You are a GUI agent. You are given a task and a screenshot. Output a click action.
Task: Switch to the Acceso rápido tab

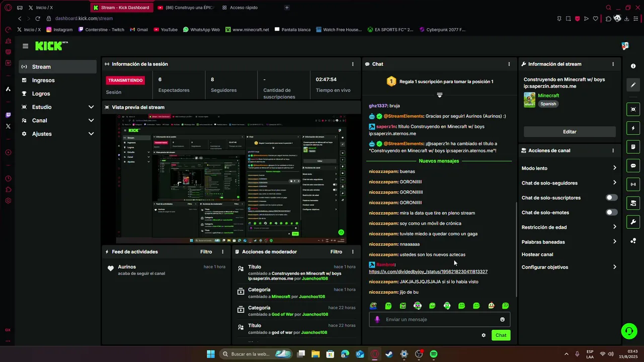click(250, 8)
